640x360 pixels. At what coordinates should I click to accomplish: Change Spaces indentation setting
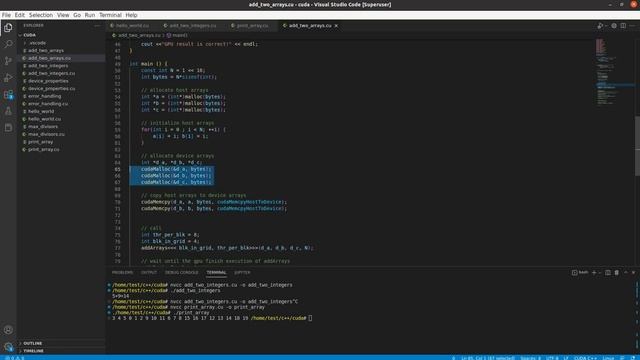click(530, 358)
